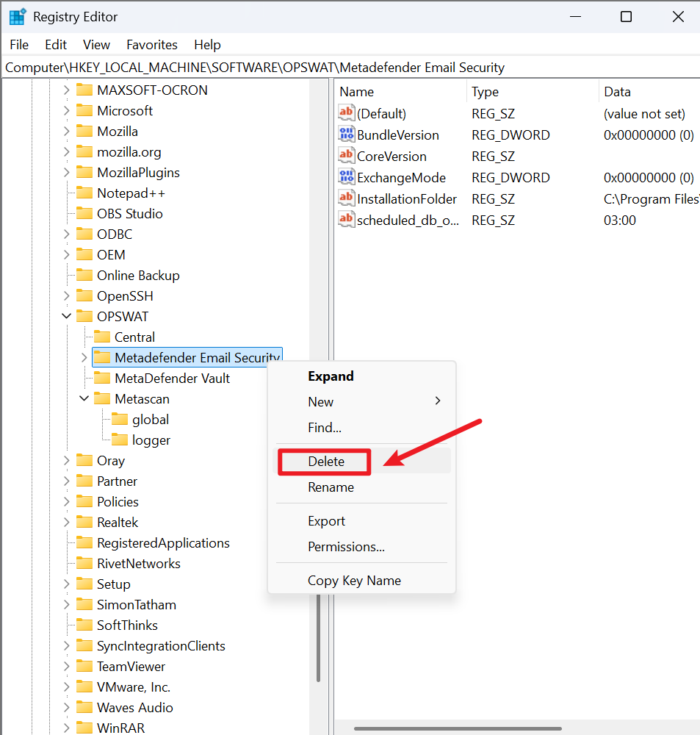
Task: Collapse the Metascan key
Action: (84, 399)
